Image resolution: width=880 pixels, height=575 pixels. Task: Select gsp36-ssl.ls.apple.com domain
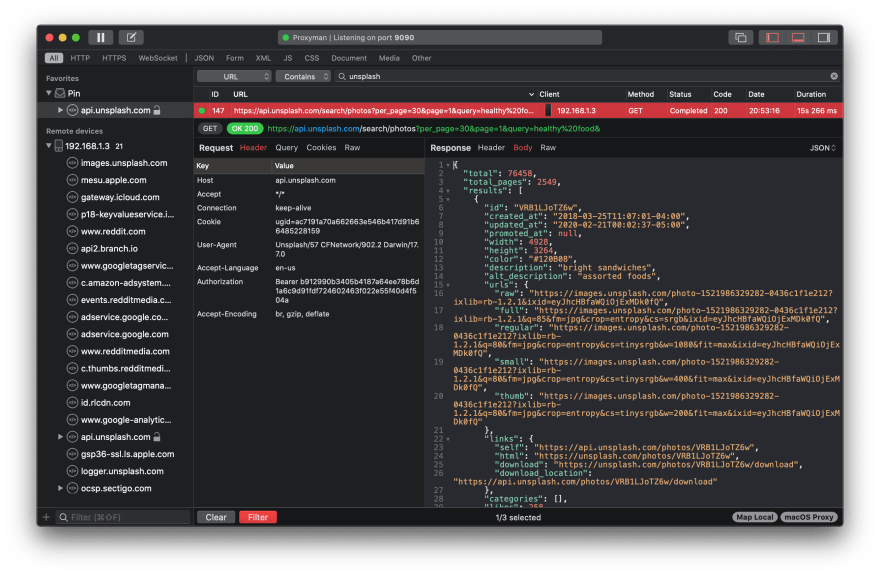(127, 454)
